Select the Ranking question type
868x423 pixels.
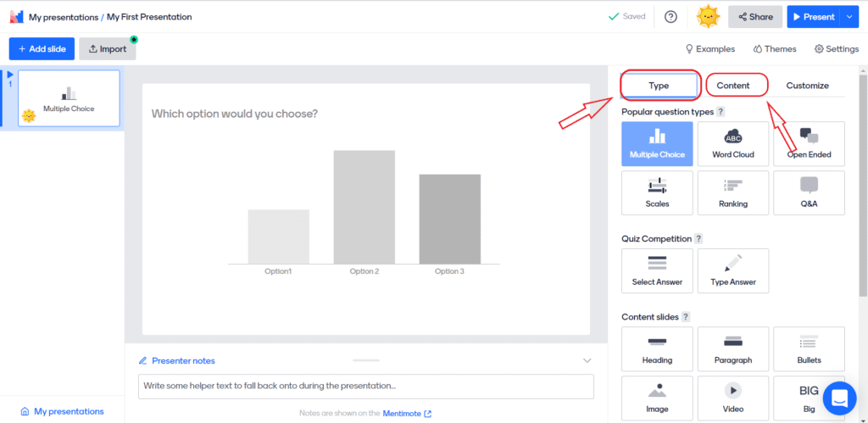pos(733,192)
